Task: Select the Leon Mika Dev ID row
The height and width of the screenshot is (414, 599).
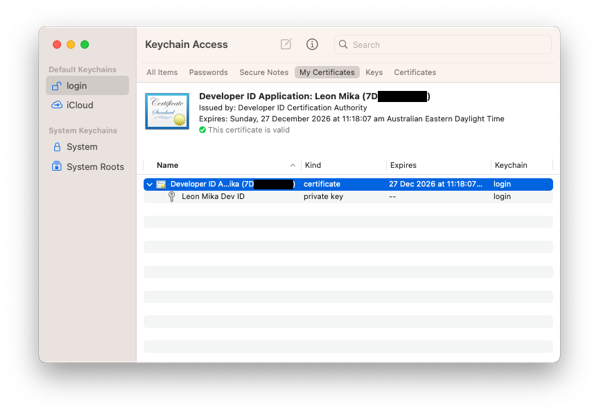Action: [348, 197]
